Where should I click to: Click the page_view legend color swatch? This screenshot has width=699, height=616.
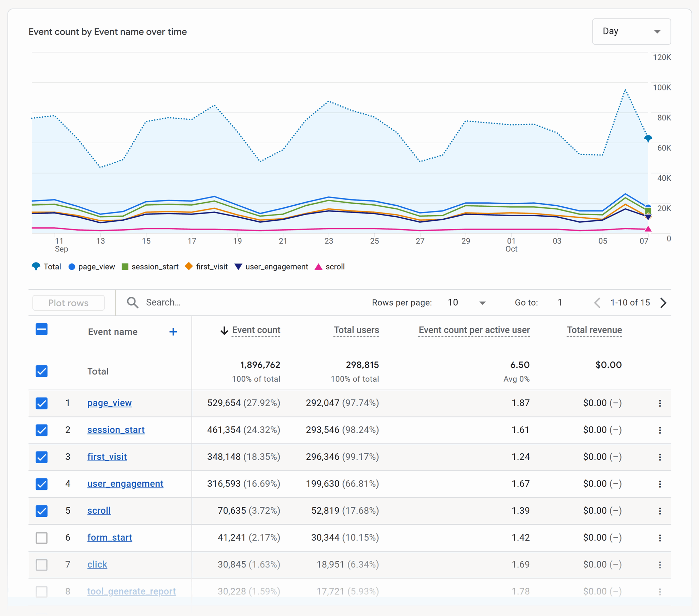[71, 267]
